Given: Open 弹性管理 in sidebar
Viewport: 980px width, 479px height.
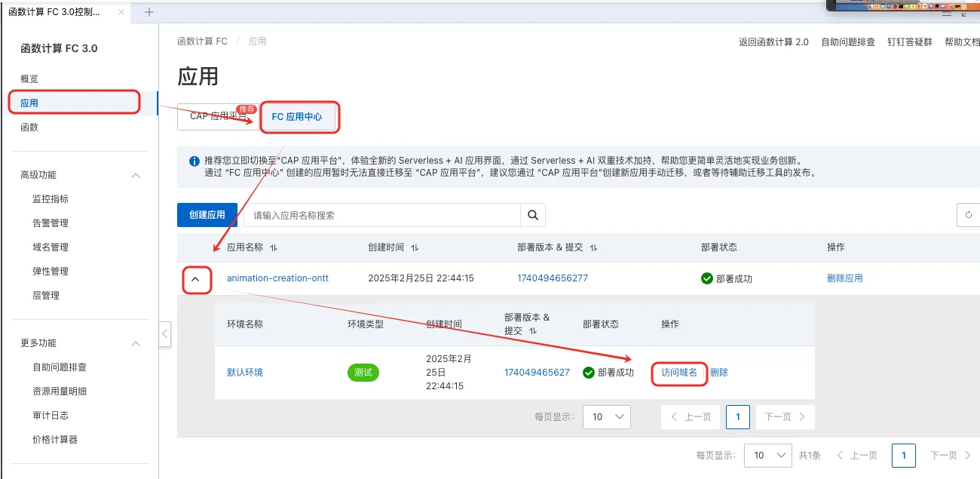Looking at the screenshot, I should [x=51, y=272].
